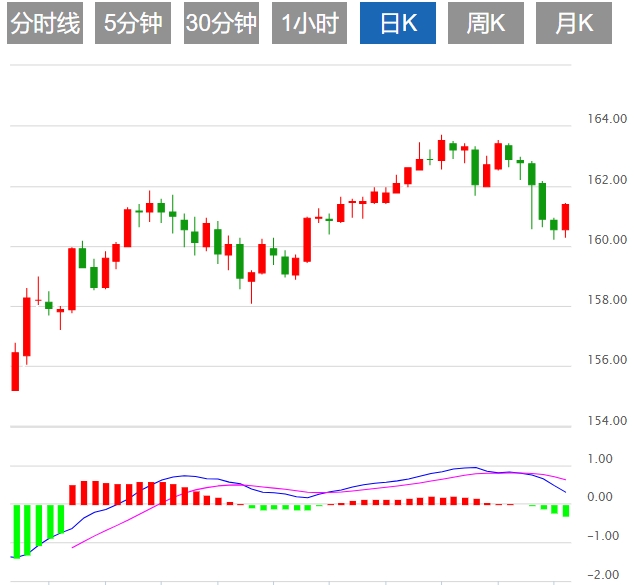Switch to the 分时线 tab
Image resolution: width=634 pixels, height=585 pixels.
[44, 24]
